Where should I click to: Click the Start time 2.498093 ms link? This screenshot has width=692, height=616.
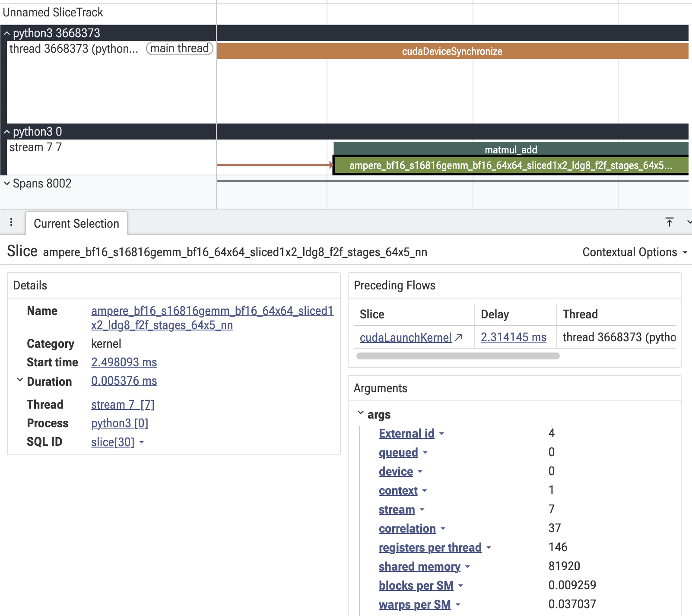(124, 362)
